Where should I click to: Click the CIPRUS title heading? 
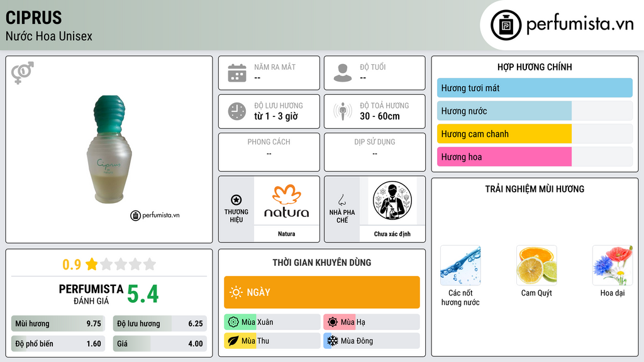(x=34, y=18)
